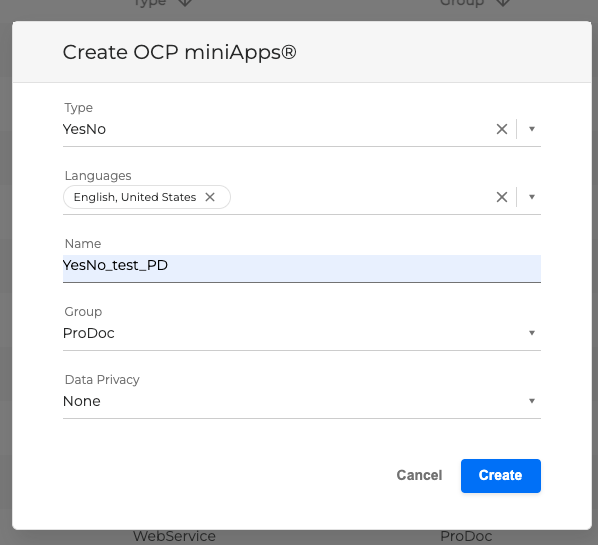Select the WebService row behind the dialog
598x545 pixels.
click(x=174, y=537)
